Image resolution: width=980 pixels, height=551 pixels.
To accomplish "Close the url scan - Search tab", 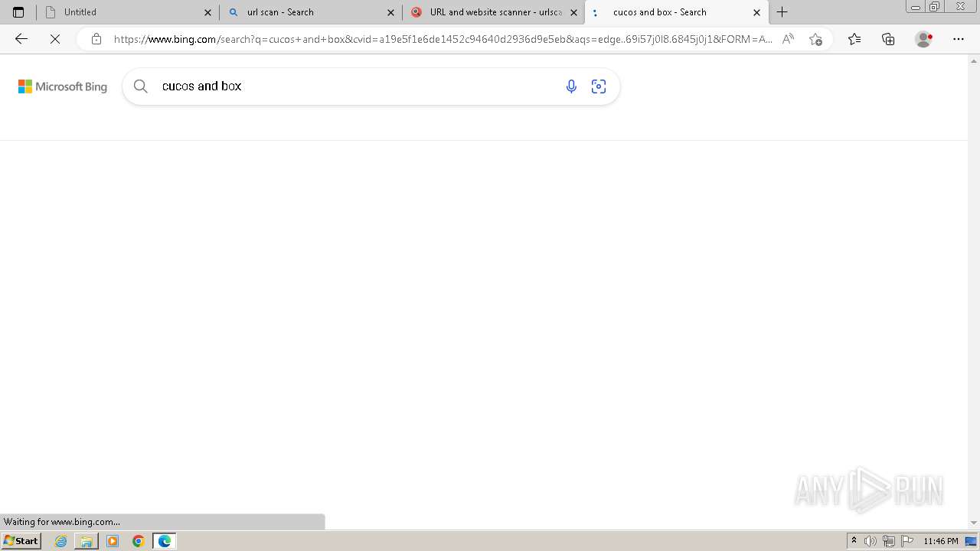I will pyautogui.click(x=390, y=12).
